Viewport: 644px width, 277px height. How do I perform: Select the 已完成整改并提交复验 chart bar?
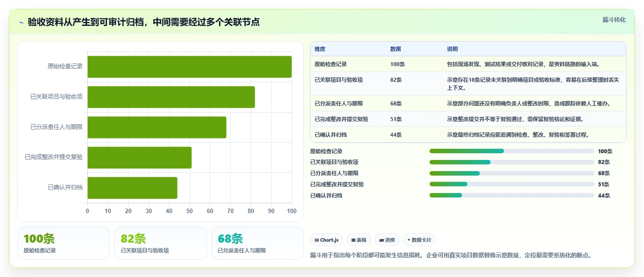click(140, 157)
